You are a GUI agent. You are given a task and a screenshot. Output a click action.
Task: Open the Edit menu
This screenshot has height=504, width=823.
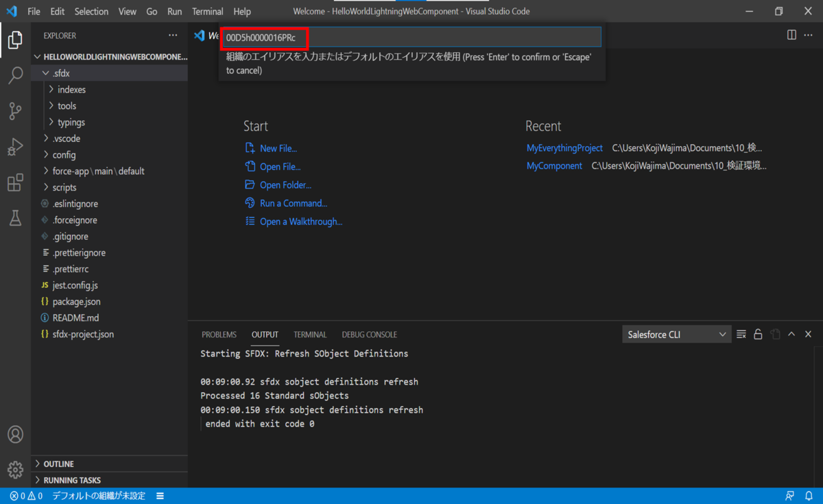tap(58, 12)
